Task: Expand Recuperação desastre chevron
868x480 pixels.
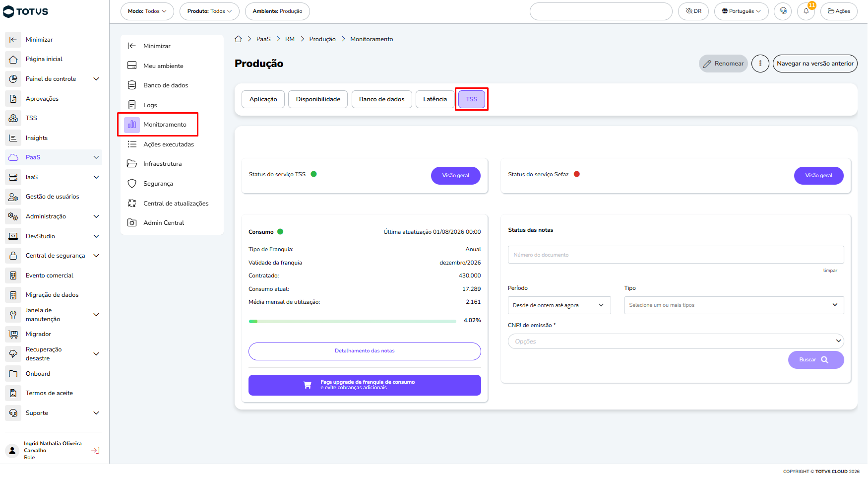Action: tap(96, 354)
